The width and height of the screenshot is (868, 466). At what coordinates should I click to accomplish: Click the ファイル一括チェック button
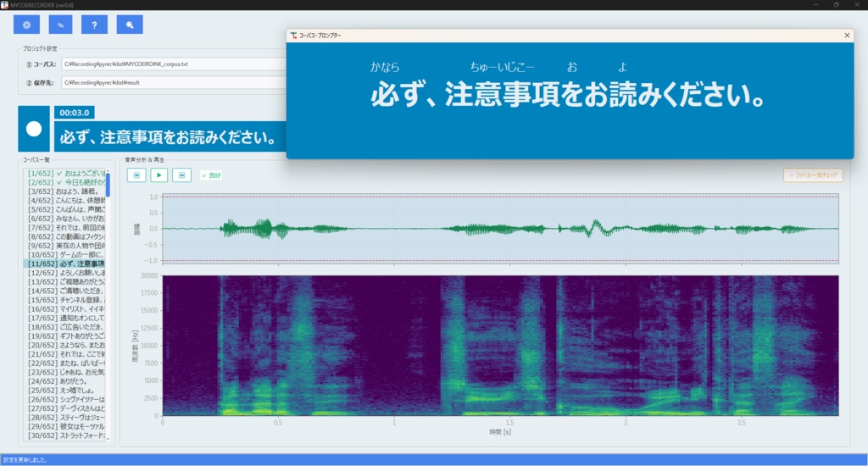click(813, 175)
